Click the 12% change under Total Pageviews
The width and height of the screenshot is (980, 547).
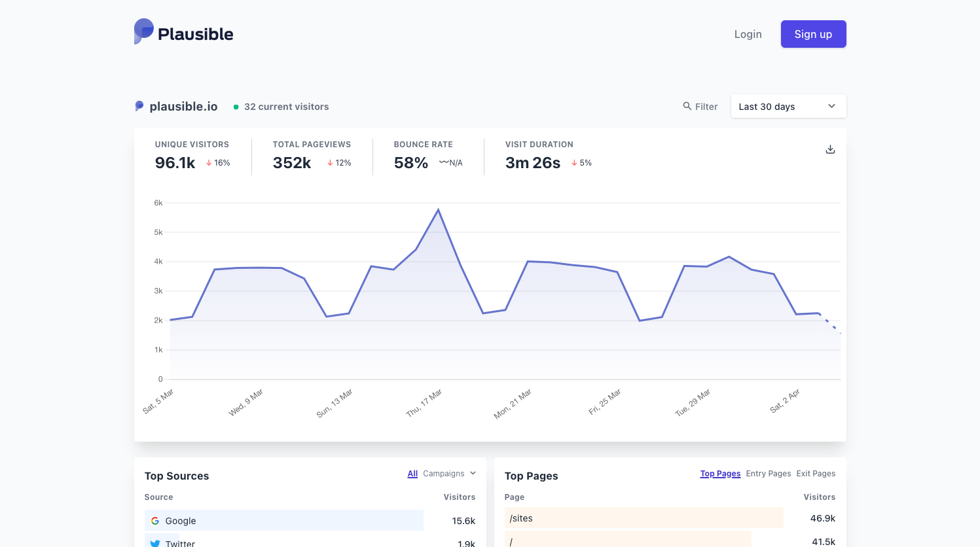(340, 163)
